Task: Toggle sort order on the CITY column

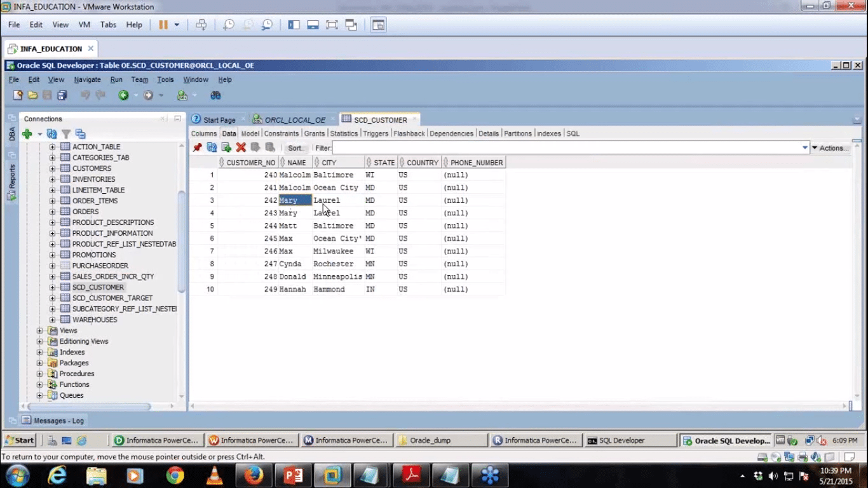Action: [x=317, y=162]
